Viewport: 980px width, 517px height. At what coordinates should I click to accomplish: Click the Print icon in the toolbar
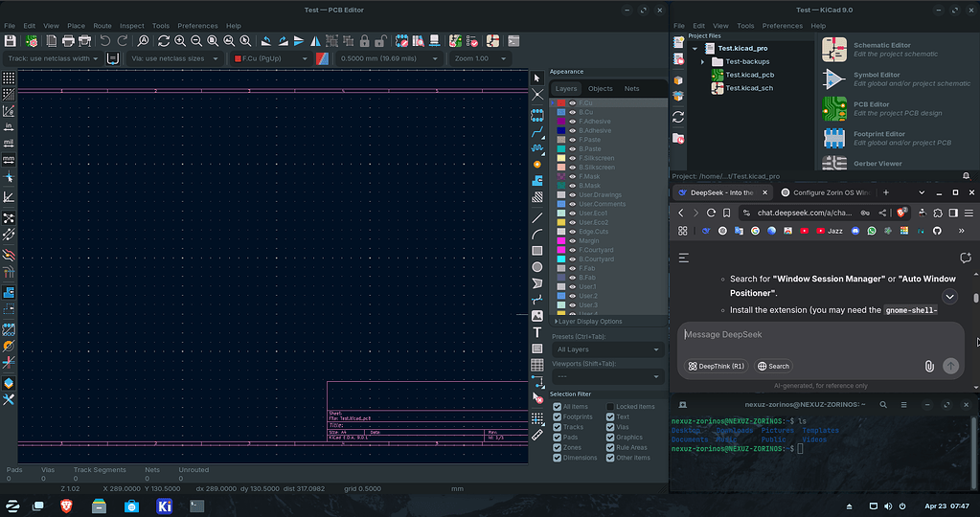68,41
